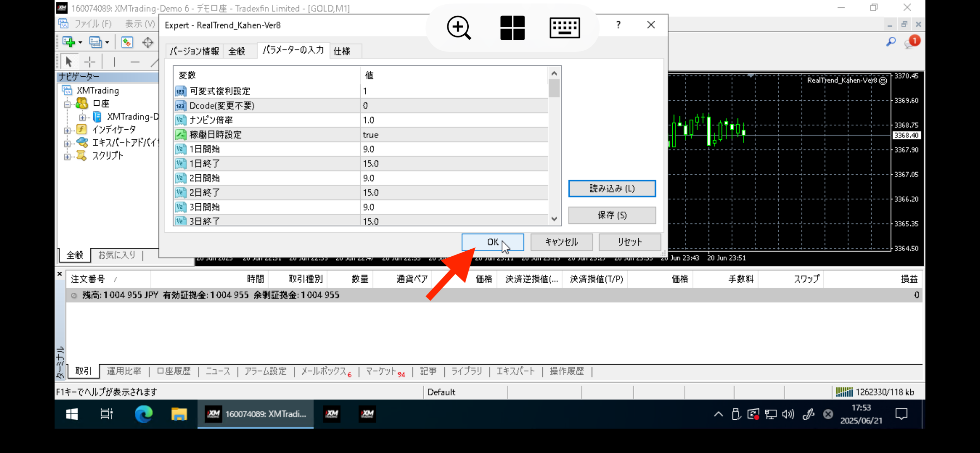Click the crosshair target toolbar icon
The width and height of the screenshot is (980, 453).
click(148, 42)
